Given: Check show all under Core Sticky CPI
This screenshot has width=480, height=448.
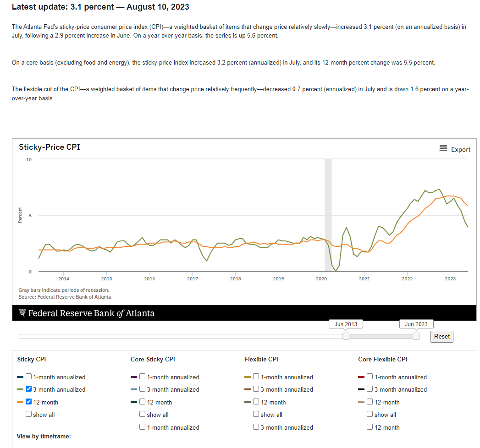Looking at the screenshot, I should tap(142, 414).
